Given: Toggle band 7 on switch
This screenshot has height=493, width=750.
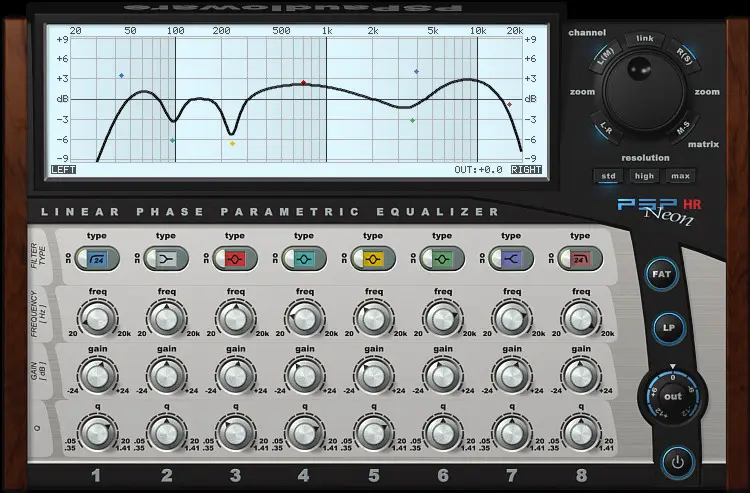Looking at the screenshot, I should pyautogui.click(x=495, y=259).
